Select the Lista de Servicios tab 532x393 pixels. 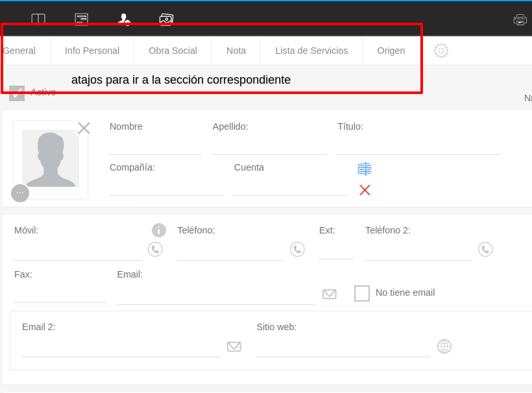click(x=311, y=51)
